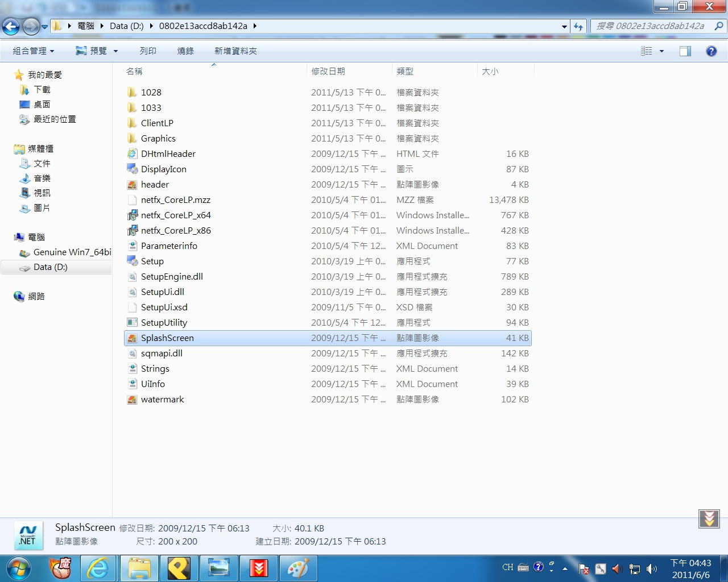Select the ClientLP folder icon

point(132,123)
